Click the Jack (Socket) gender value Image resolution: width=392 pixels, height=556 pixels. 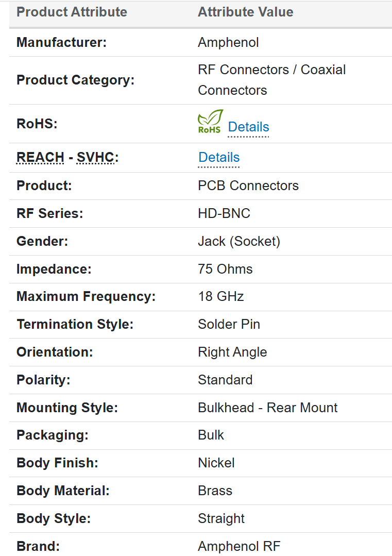[x=239, y=241]
